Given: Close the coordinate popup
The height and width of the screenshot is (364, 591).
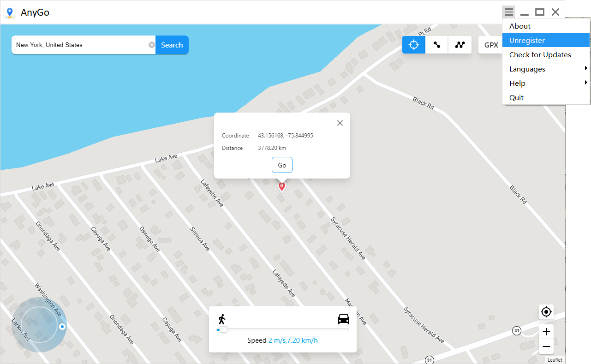Looking at the screenshot, I should (340, 123).
